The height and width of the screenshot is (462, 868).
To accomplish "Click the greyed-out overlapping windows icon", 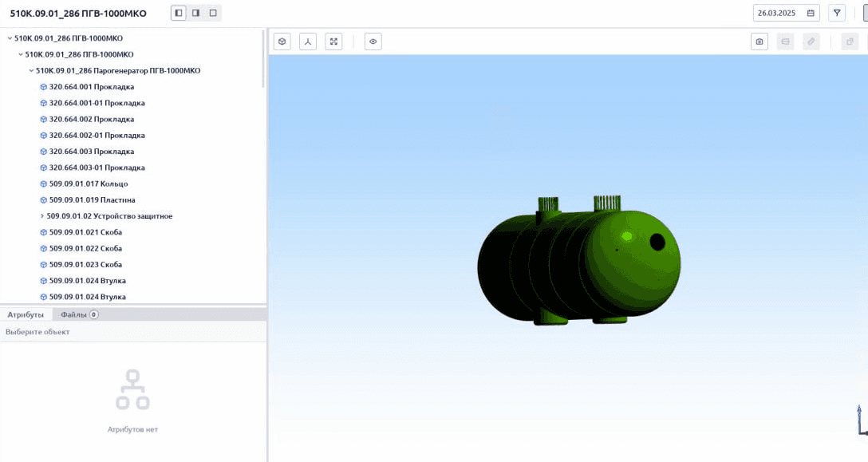I will pos(850,41).
